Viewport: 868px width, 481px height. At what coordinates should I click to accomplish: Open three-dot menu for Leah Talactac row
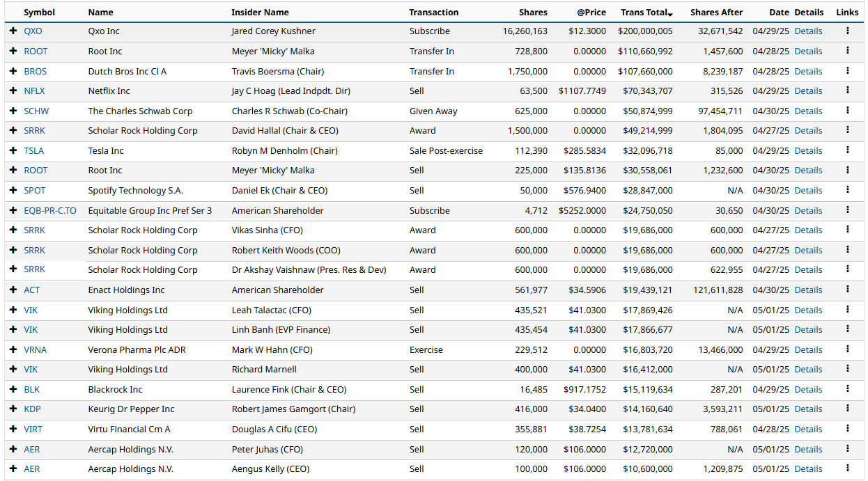click(x=847, y=310)
